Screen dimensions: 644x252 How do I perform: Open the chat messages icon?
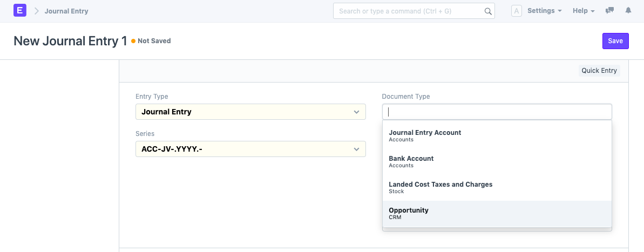[609, 11]
